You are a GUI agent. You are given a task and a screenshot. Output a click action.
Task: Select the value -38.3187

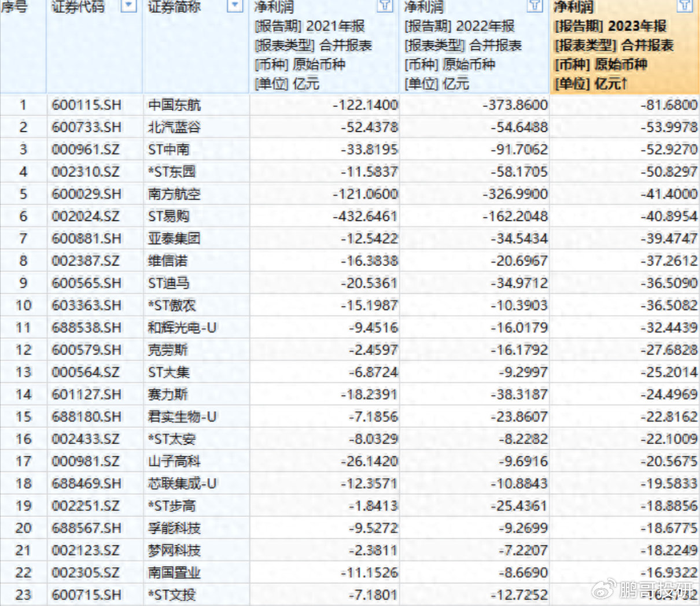pyautogui.click(x=519, y=394)
